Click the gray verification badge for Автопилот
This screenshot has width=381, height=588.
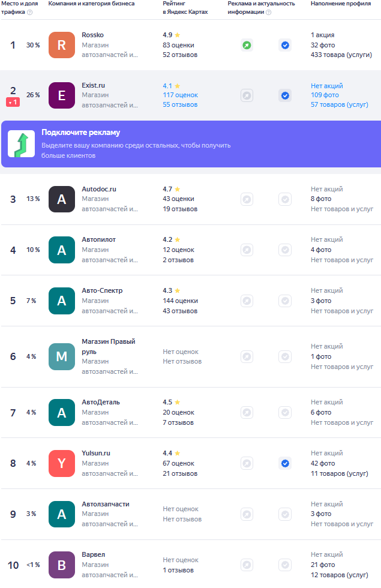tap(285, 250)
